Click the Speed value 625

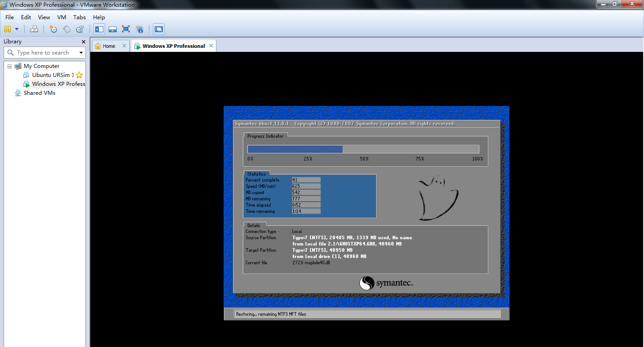(306, 186)
